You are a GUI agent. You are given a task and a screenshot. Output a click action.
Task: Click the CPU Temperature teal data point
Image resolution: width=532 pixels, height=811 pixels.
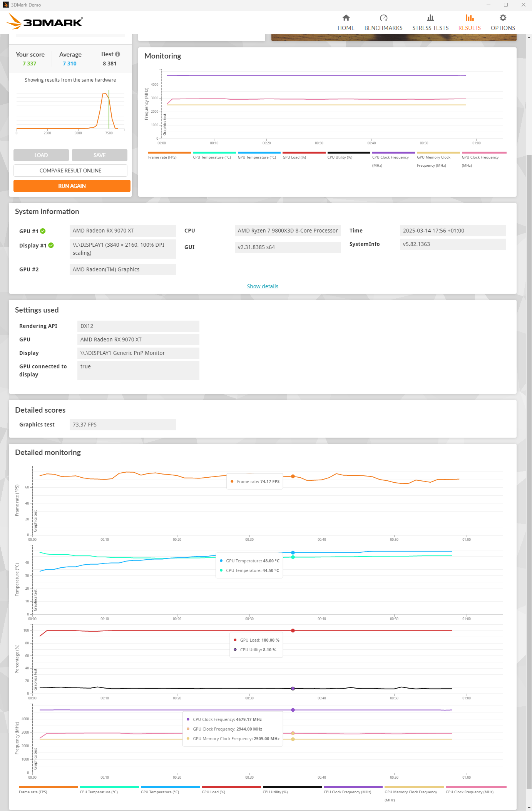pos(293,557)
